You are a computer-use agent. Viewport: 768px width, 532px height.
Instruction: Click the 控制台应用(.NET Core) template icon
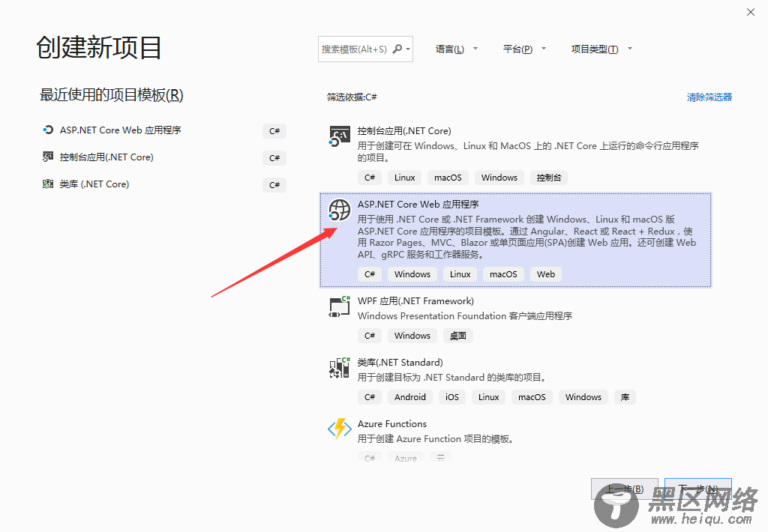340,136
